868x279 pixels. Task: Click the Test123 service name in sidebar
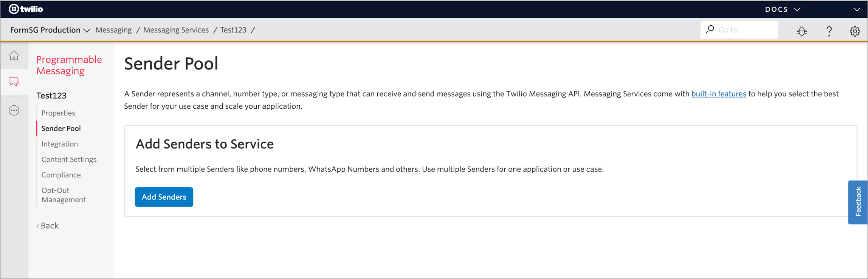click(x=51, y=96)
